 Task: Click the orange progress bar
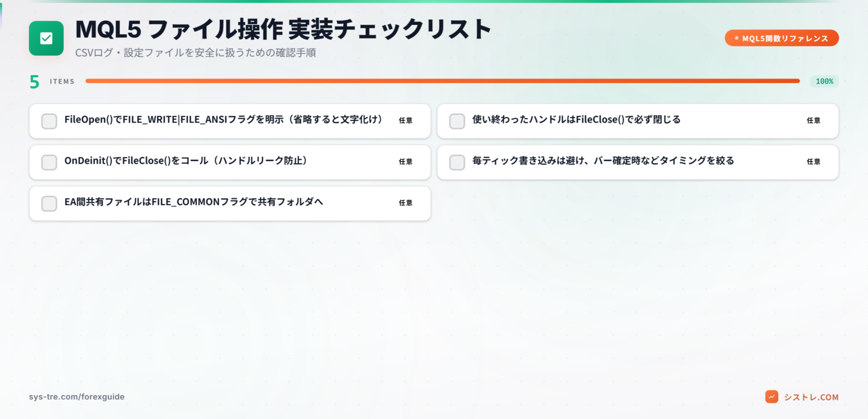(442, 81)
